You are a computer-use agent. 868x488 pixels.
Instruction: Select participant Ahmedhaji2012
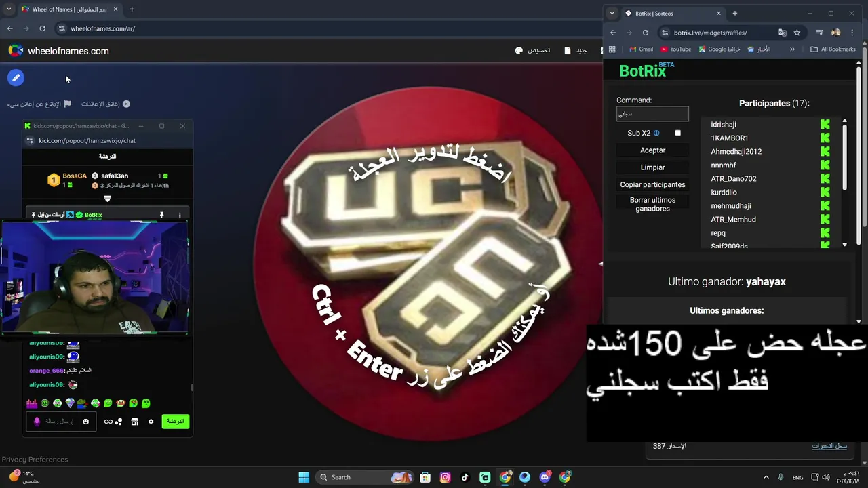pos(736,152)
